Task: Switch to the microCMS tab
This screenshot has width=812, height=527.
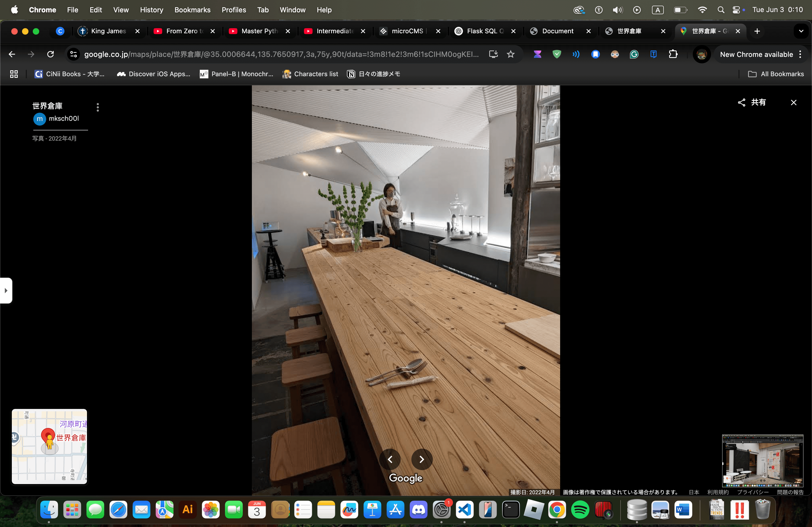Action: click(x=407, y=31)
